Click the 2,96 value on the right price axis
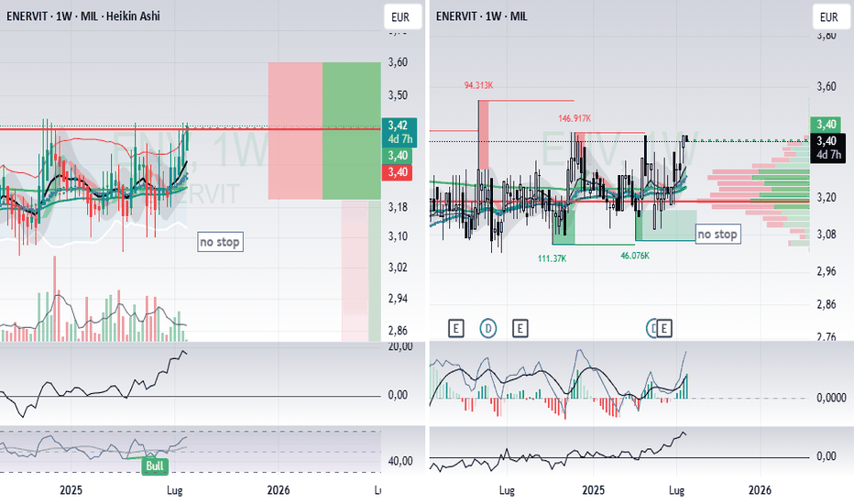 tap(827, 271)
